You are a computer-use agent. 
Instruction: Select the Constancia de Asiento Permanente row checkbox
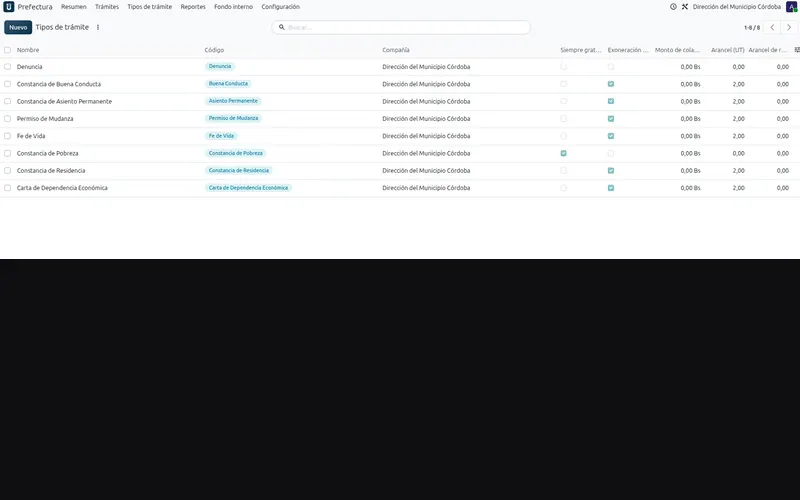(7, 101)
